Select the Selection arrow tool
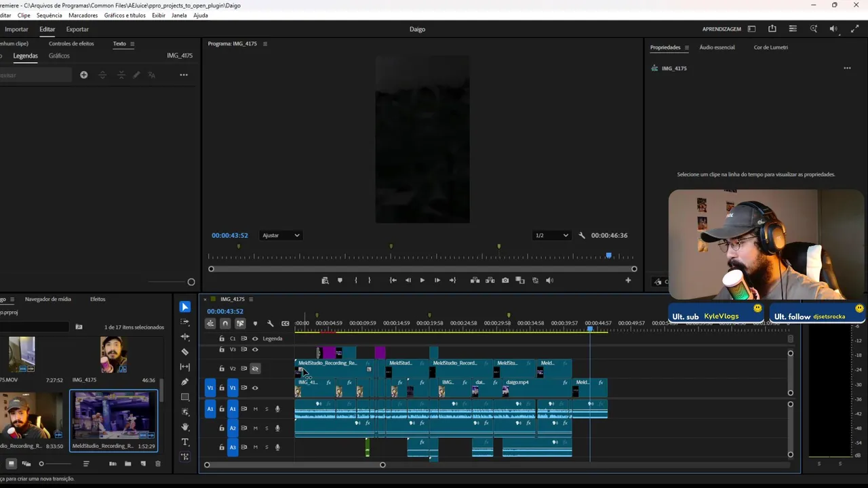Screen dimensions: 868x488 click(x=185, y=307)
